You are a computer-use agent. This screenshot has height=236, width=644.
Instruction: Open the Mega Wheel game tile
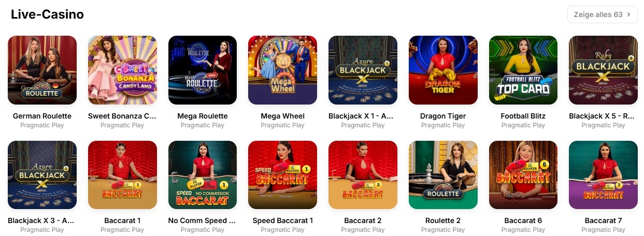pyautogui.click(x=283, y=70)
